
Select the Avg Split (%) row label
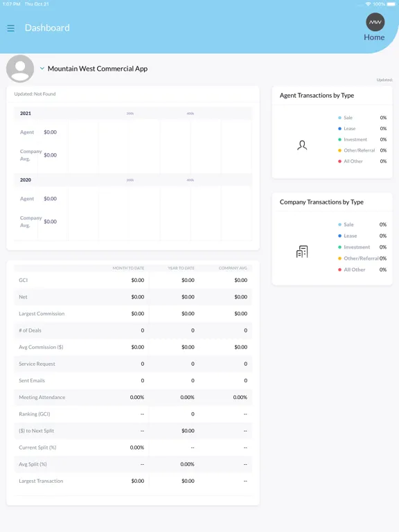(33, 464)
